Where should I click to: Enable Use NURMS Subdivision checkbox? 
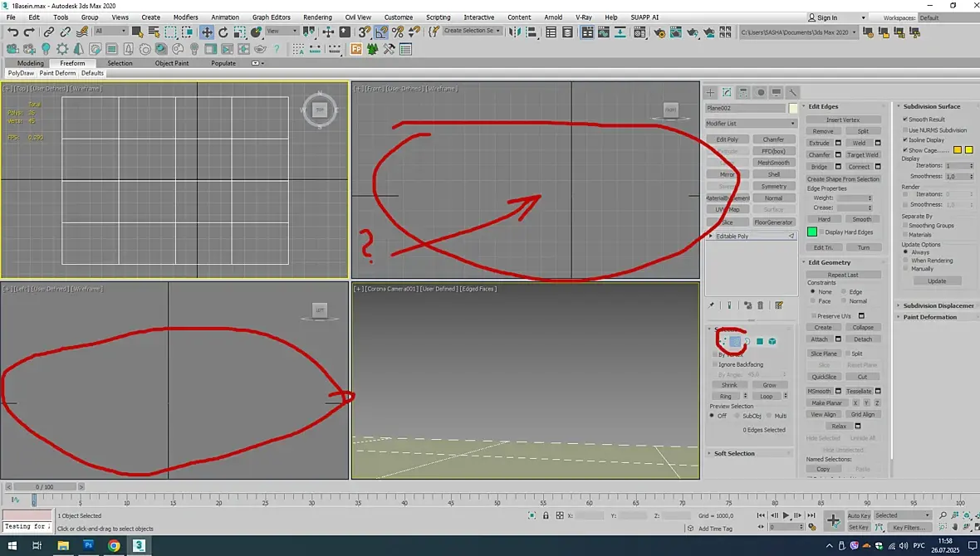coord(905,130)
